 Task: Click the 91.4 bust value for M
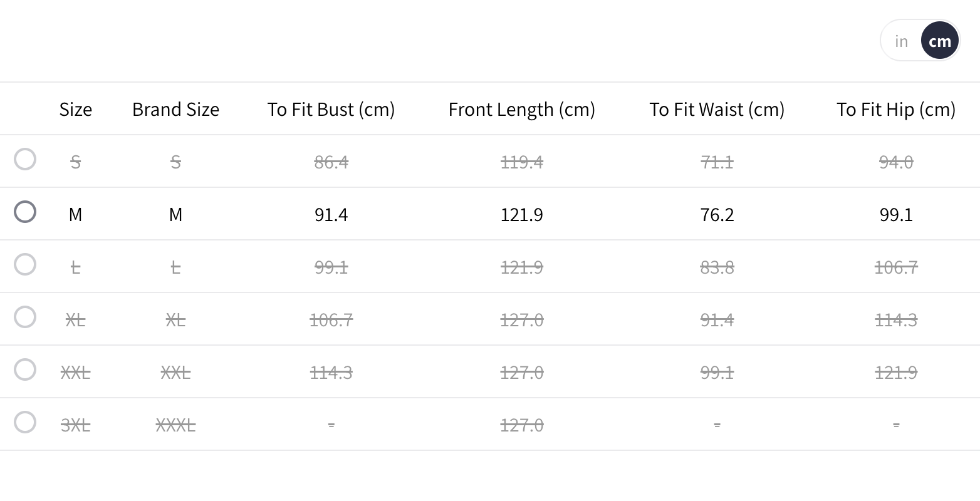tap(331, 215)
